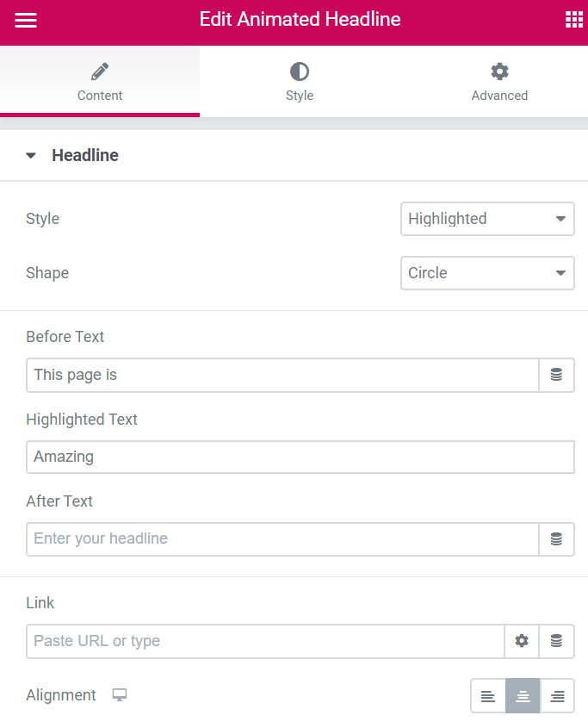The width and height of the screenshot is (588, 728).
Task: Click dynamic tags icon for Link field
Action: pos(556,641)
